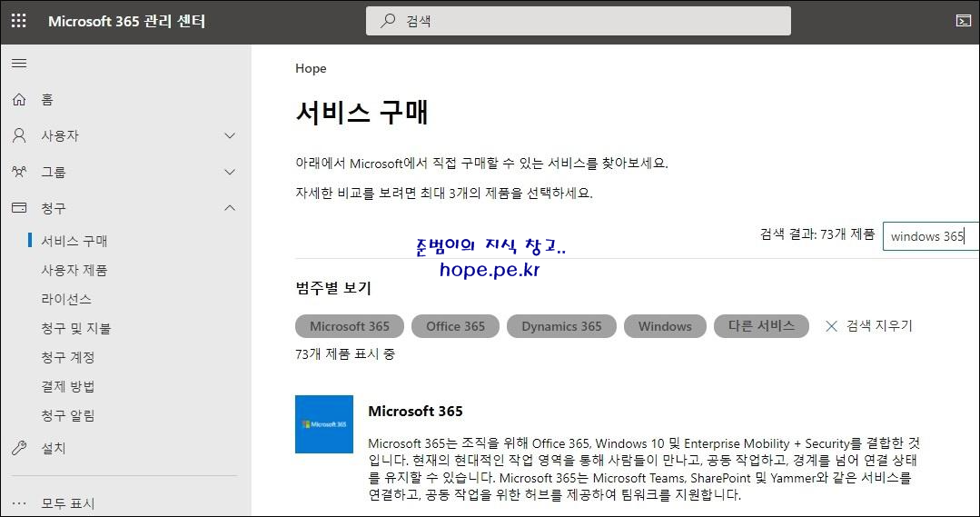Click the 73개 제품 표시 중 text
Image resolution: width=980 pixels, height=517 pixels.
click(345, 353)
